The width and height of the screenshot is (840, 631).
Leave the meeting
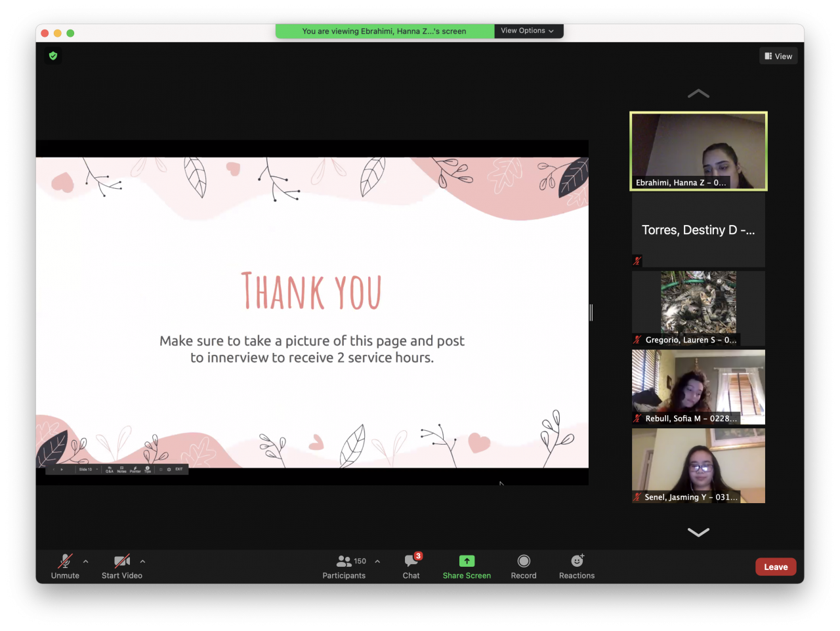[x=776, y=567]
